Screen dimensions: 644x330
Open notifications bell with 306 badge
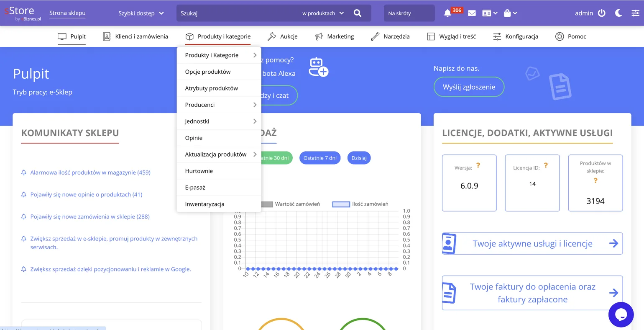coord(447,13)
